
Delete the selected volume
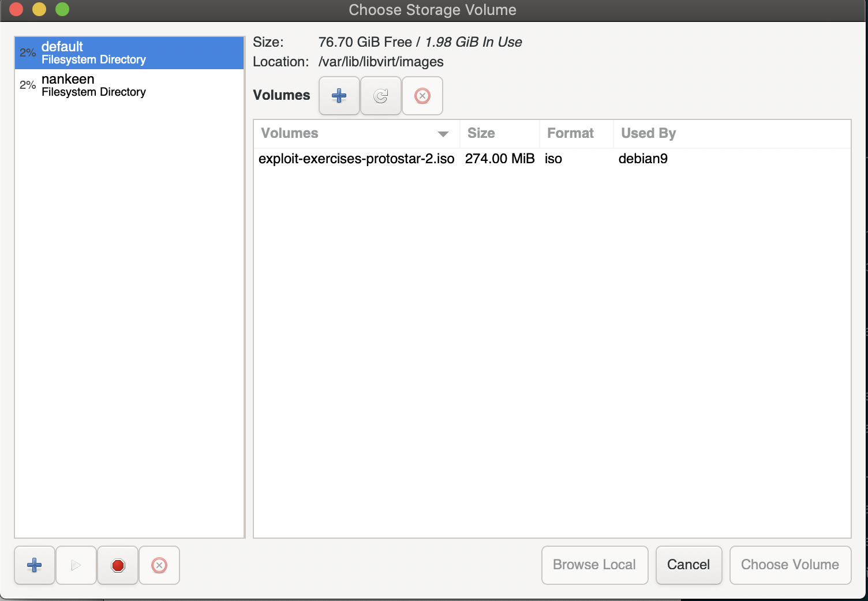(422, 96)
